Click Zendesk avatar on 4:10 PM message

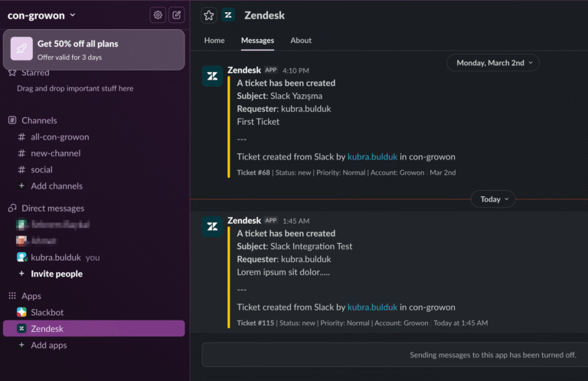(212, 76)
